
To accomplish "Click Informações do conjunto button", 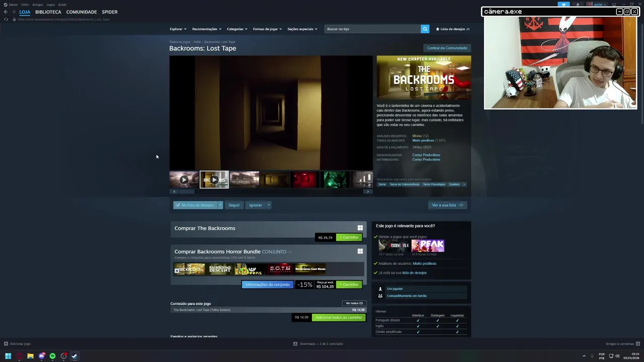I will pyautogui.click(x=267, y=285).
